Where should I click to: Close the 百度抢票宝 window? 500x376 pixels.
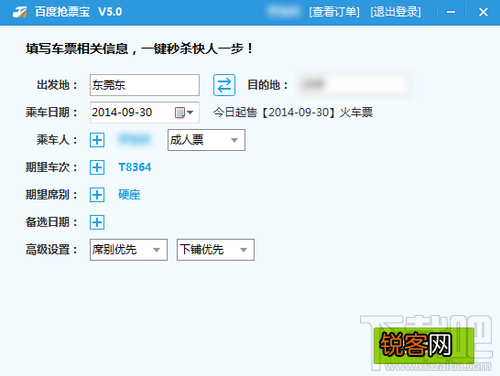click(483, 12)
